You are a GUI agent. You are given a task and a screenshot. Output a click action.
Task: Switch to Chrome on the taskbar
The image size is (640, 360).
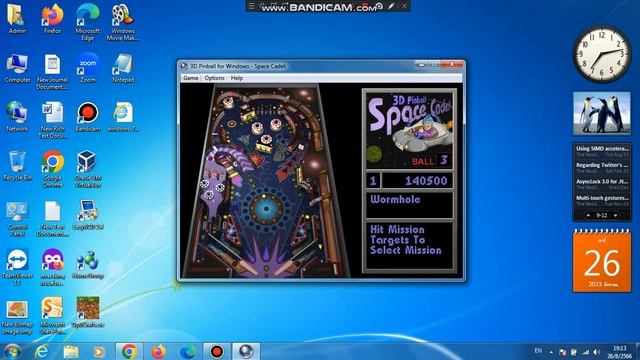(129, 351)
